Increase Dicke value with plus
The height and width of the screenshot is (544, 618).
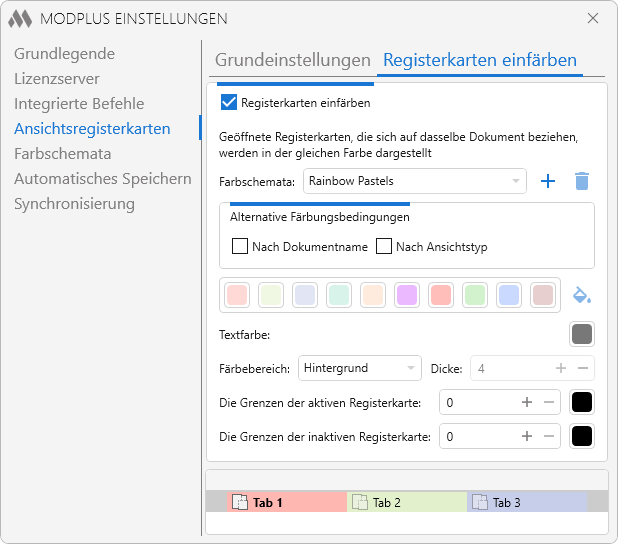561,368
